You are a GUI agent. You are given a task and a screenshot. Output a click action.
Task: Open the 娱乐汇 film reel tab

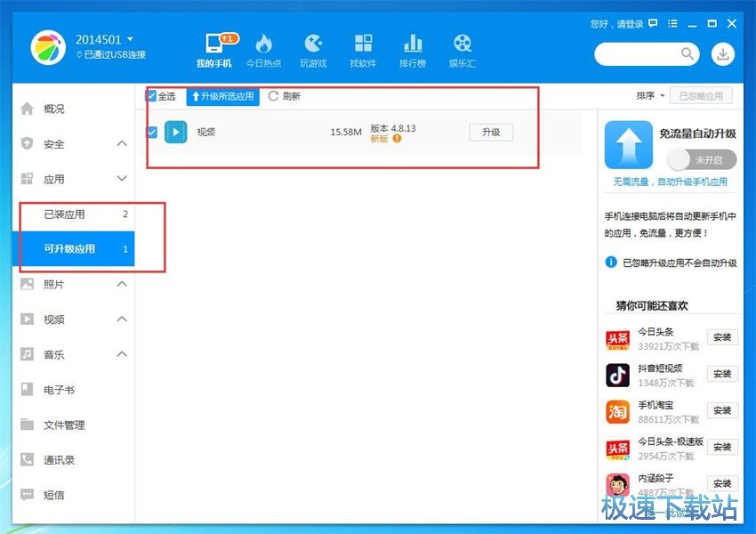(x=462, y=50)
